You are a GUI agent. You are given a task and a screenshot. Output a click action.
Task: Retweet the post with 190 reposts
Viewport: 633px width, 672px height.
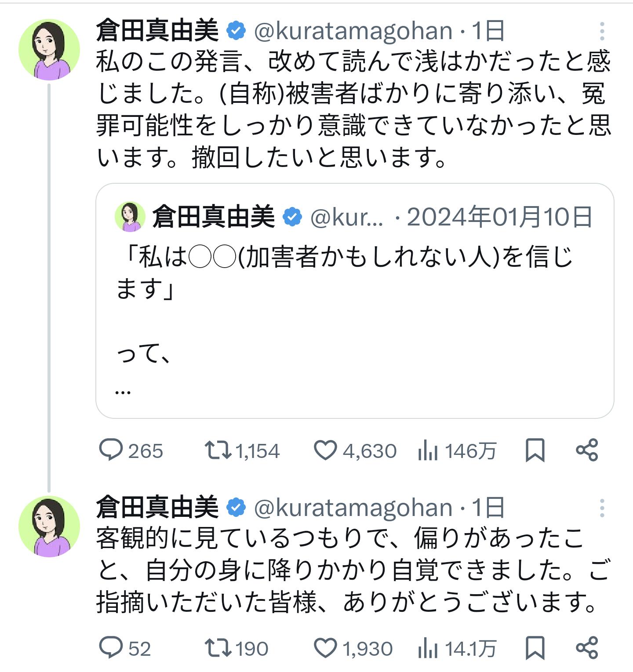point(218,648)
